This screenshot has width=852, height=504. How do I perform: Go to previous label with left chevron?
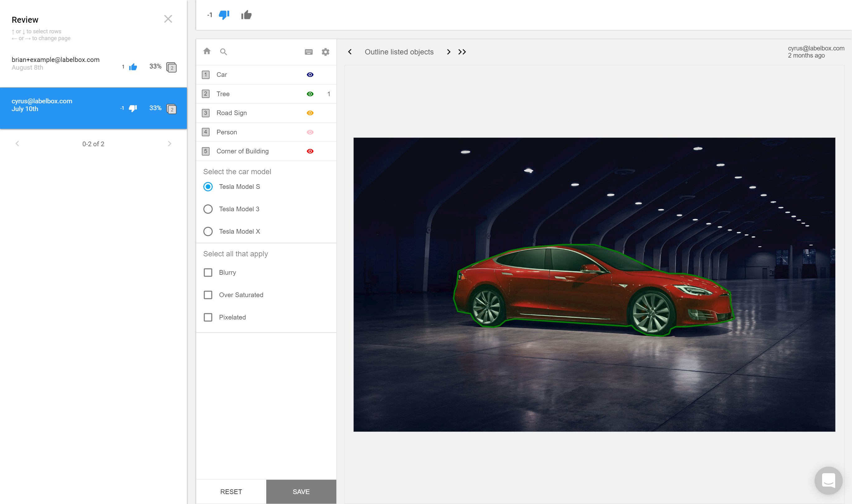tap(350, 52)
